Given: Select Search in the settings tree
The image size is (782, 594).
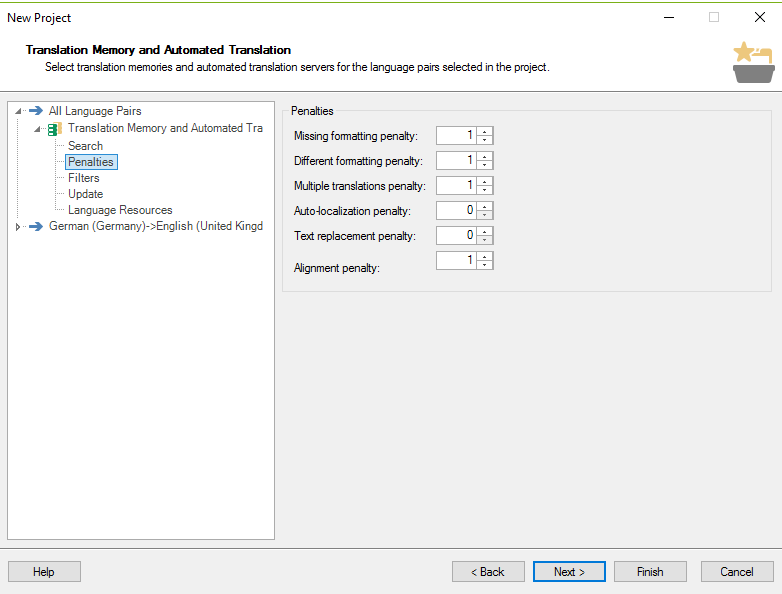Looking at the screenshot, I should click(85, 146).
